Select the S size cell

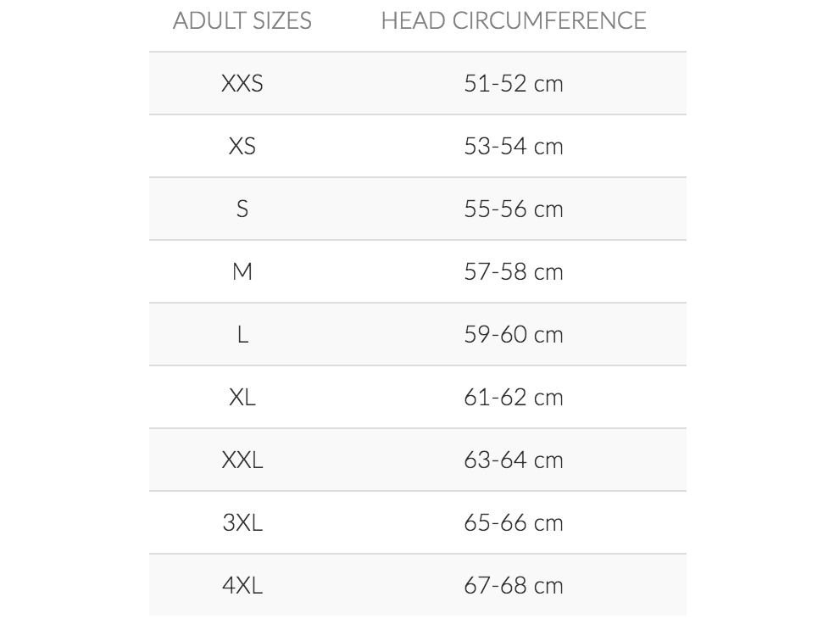click(242, 209)
